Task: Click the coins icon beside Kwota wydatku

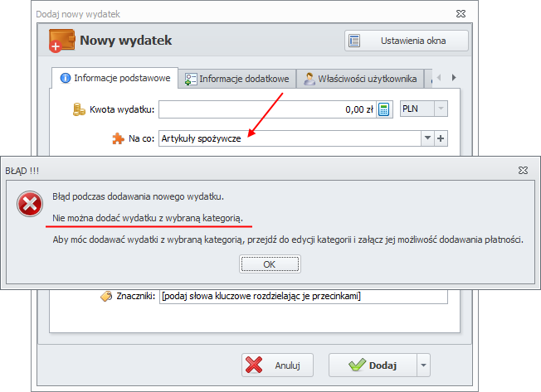Action: (x=80, y=109)
